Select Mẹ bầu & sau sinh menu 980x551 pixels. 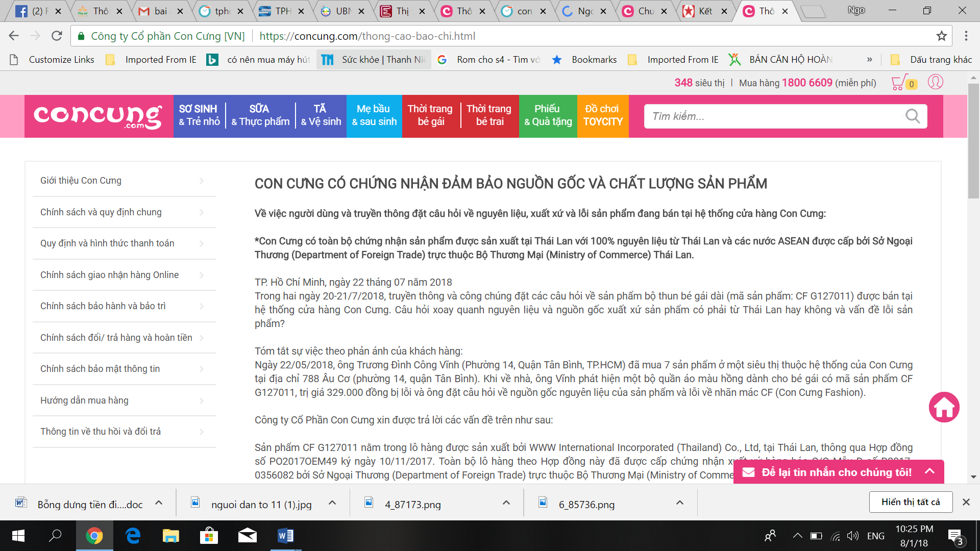[x=374, y=115]
